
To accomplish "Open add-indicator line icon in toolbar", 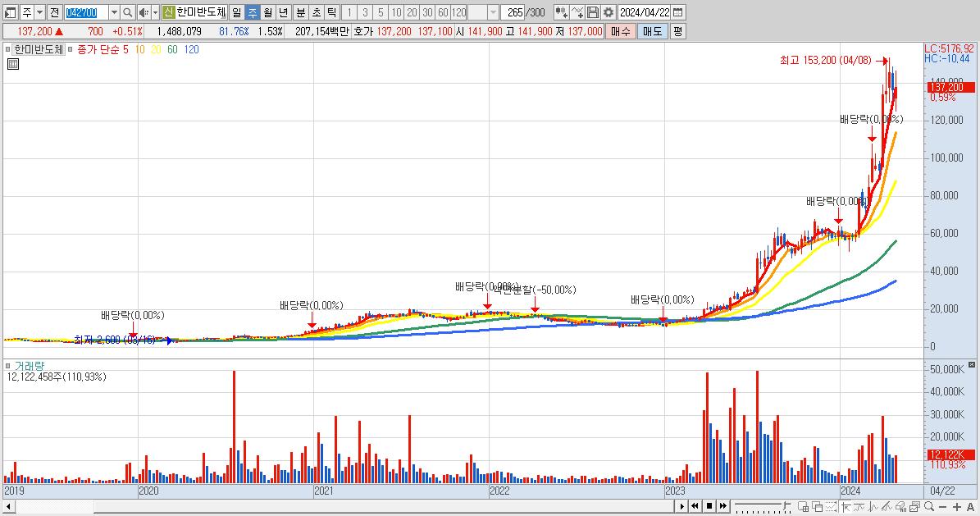I will [577, 12].
